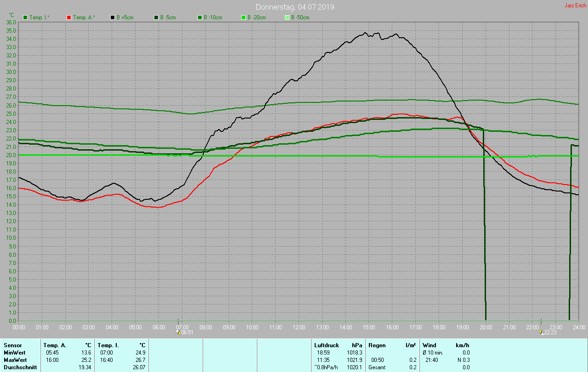Select the 'Temp. I.*' legend label
Image resolution: width=588 pixels, height=372 pixels.
[40, 17]
